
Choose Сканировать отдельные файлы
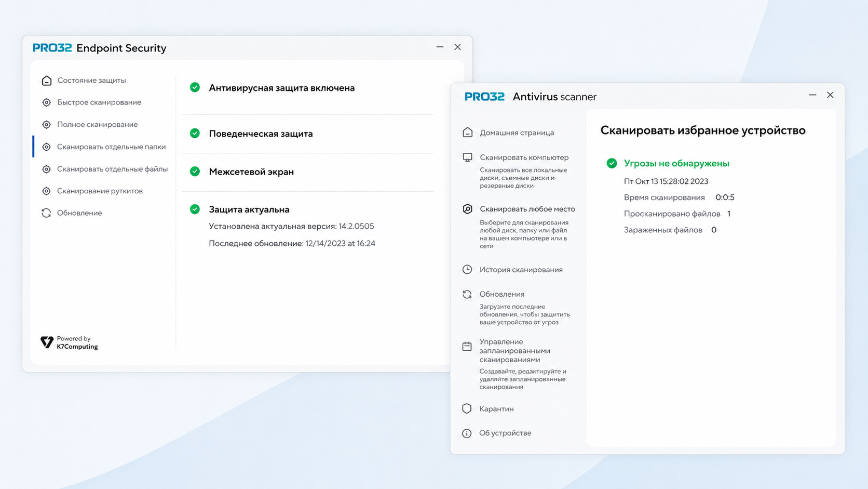113,169
